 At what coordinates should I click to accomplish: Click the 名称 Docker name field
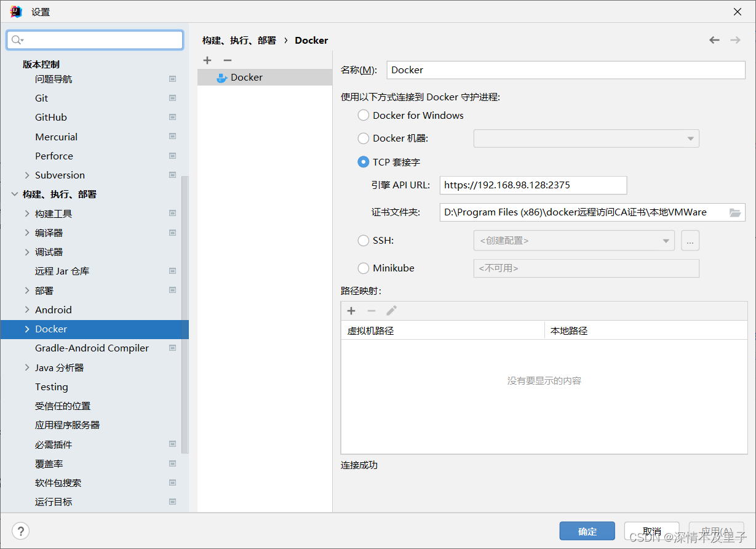click(x=566, y=70)
